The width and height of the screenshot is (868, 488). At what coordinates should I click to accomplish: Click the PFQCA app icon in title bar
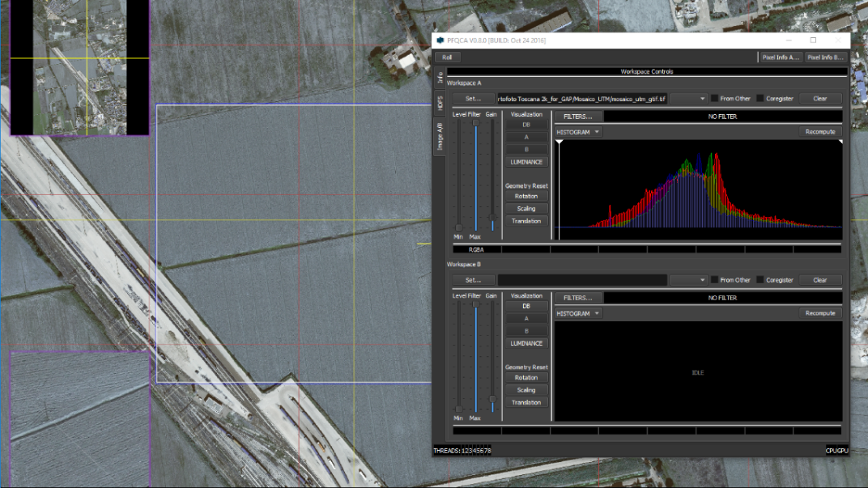tap(440, 40)
